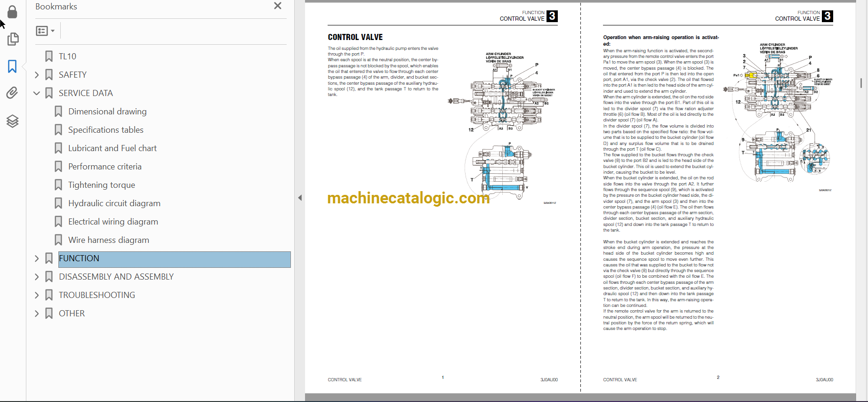Screen dimensions: 868x402
Task: Click the Tightening torque bookmark icon
Action: coord(58,185)
